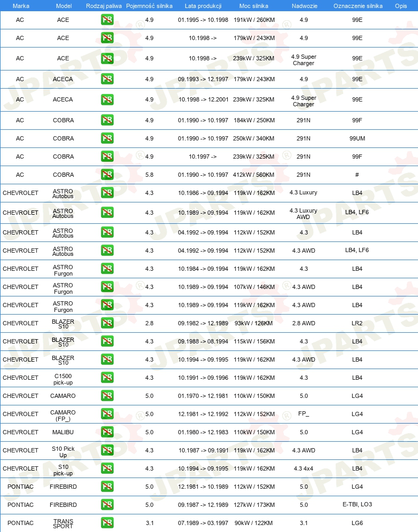Click the Nadwozie column header

[305, 6]
